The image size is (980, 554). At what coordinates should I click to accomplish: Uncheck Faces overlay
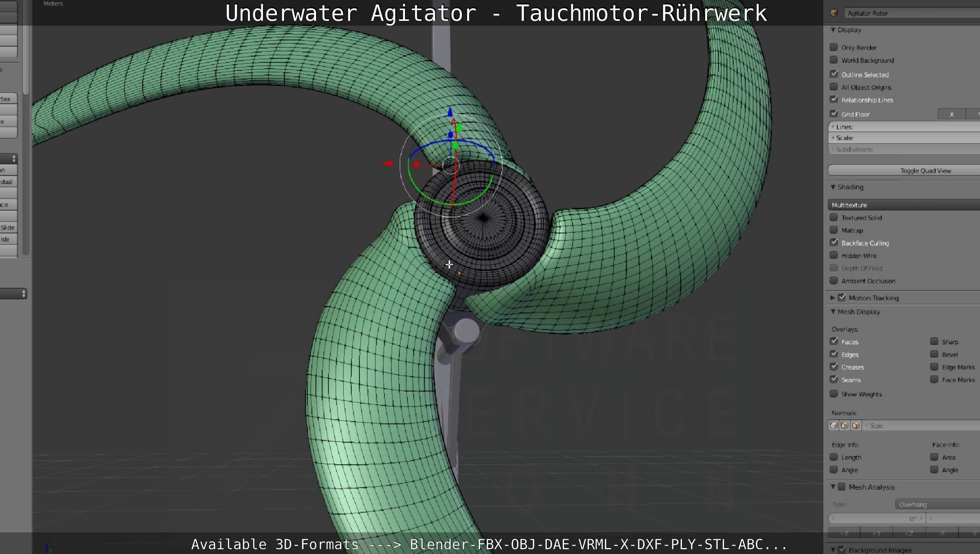click(834, 342)
